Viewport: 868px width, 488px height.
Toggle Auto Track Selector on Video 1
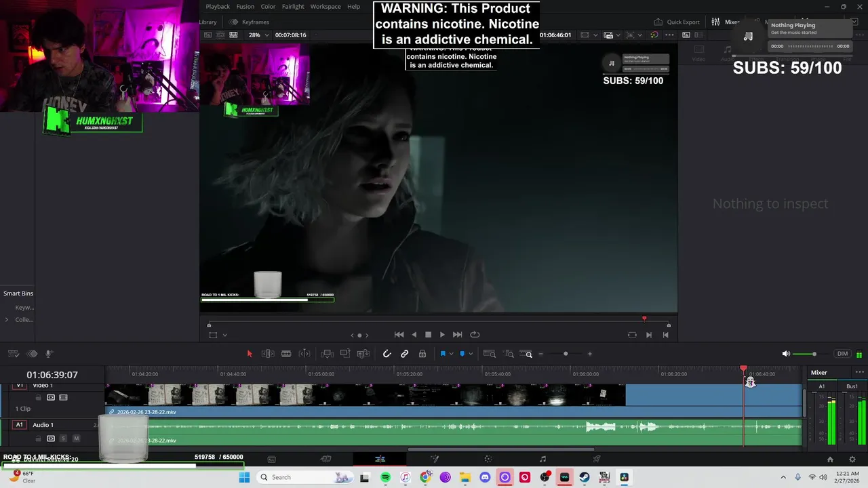pos(51,398)
